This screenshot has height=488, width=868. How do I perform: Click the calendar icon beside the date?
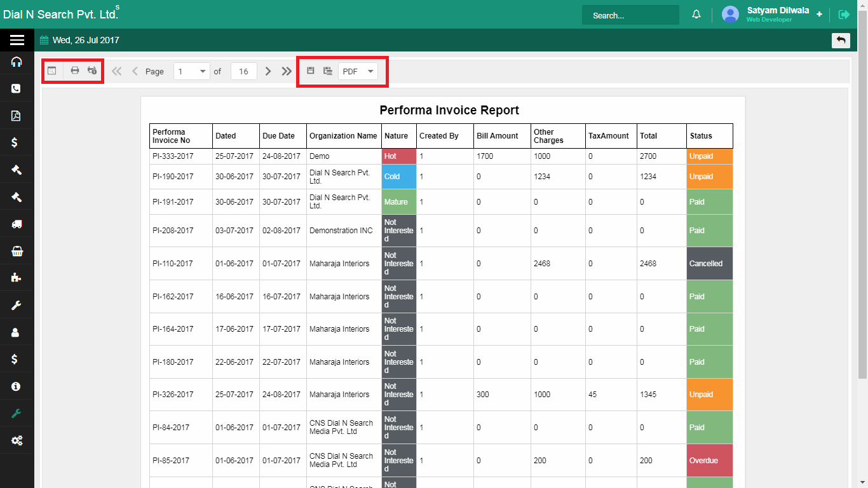44,40
